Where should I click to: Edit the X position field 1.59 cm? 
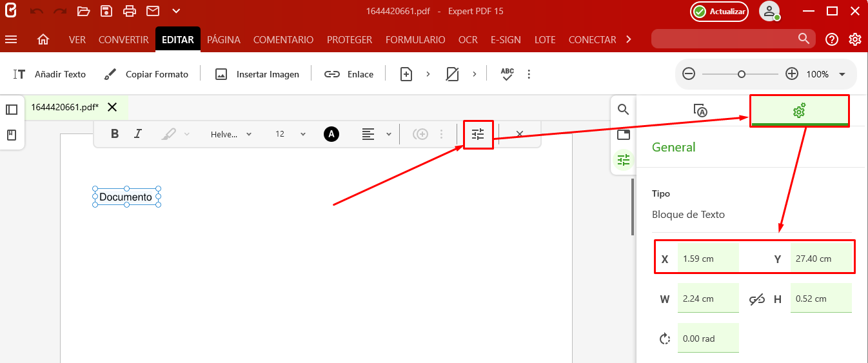tap(708, 259)
